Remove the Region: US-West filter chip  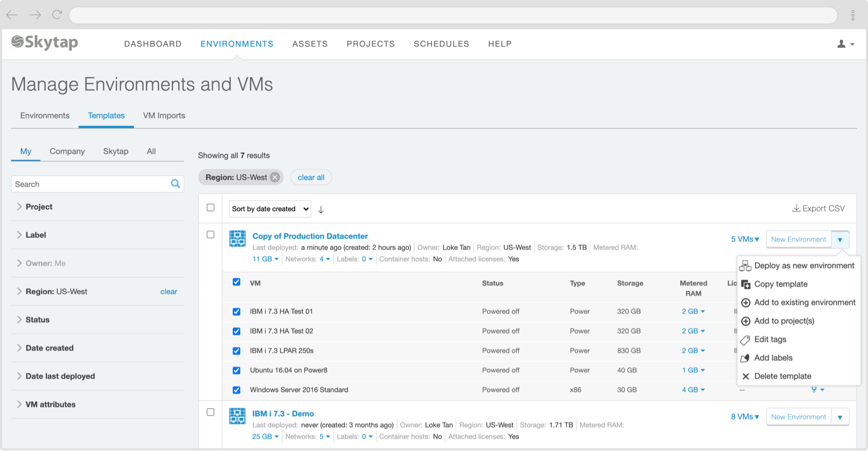pyautogui.click(x=275, y=177)
